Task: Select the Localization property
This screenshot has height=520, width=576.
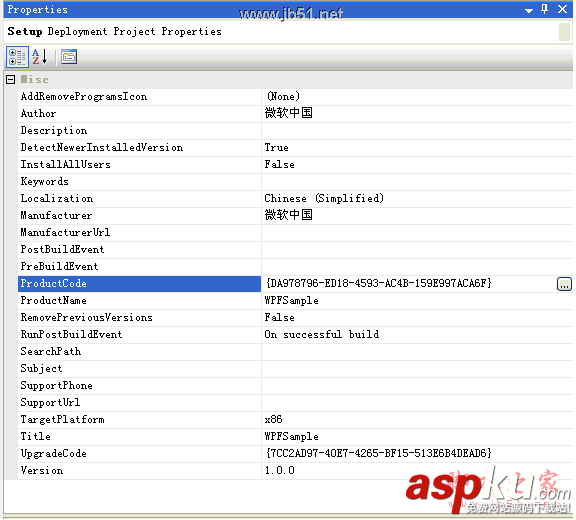Action: pos(140,199)
